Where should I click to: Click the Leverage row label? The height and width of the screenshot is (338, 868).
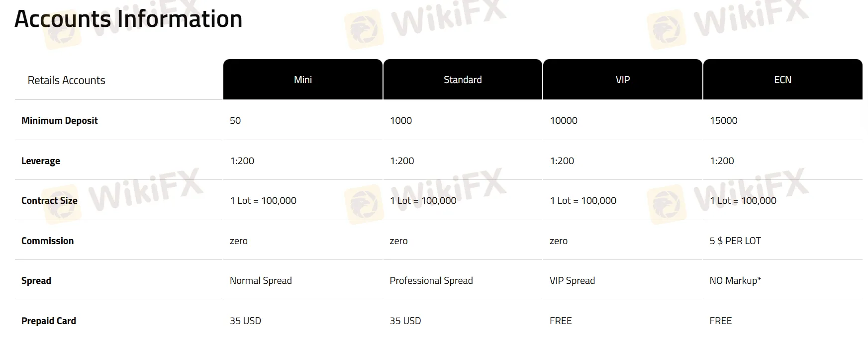(41, 161)
